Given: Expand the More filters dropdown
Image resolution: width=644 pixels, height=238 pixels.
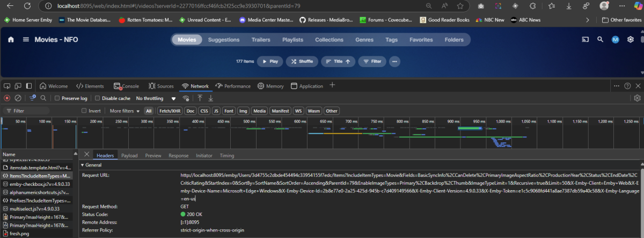Looking at the screenshot, I should (124, 111).
